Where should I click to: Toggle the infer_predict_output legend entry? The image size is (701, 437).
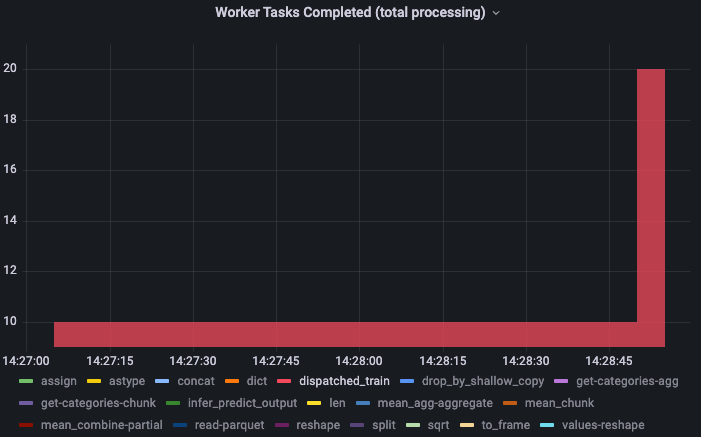click(x=242, y=403)
